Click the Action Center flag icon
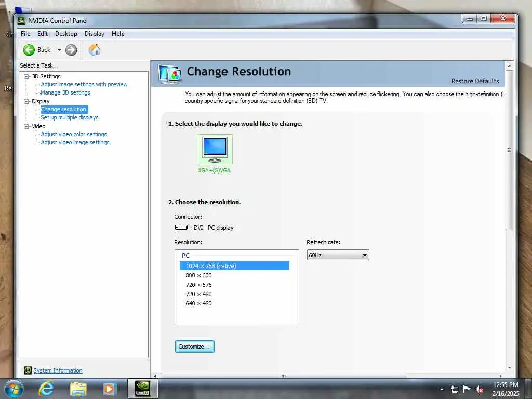The height and width of the screenshot is (399, 532). pyautogui.click(x=467, y=389)
